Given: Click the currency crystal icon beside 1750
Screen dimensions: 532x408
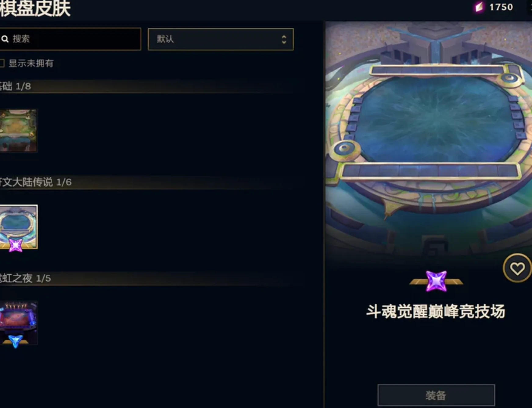Looking at the screenshot, I should [479, 7].
